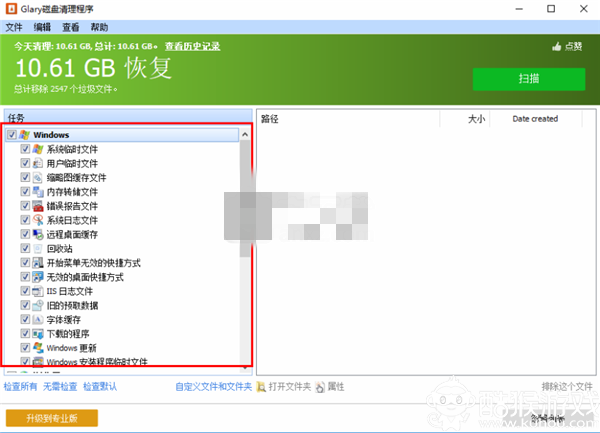The height and width of the screenshot is (433, 600).
Task: Click the 旧的预取数据 icon
Action: (38, 305)
